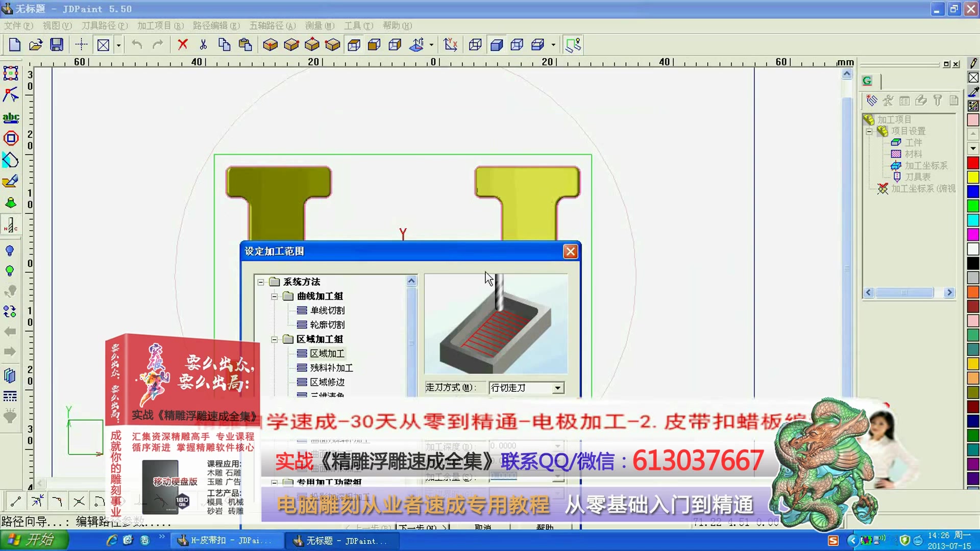Click the undo arrow on the toolbar
Image resolution: width=980 pixels, height=551 pixels.
(136, 44)
